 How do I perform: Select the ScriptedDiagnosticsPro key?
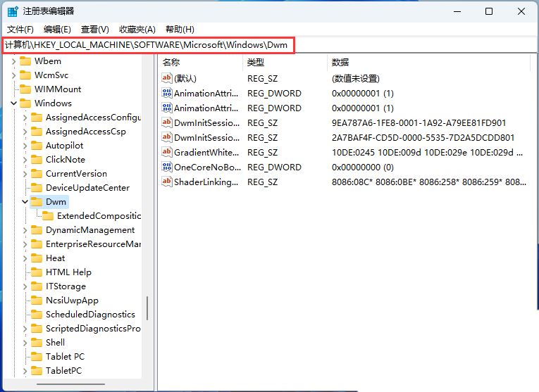(93, 329)
